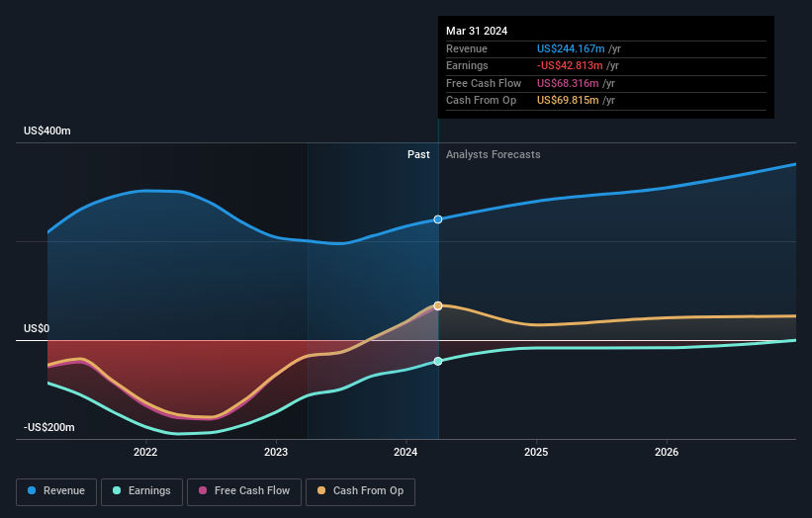Click the -US$42.813m earnings value
Viewport: 812px width, 518px height.
click(570, 65)
